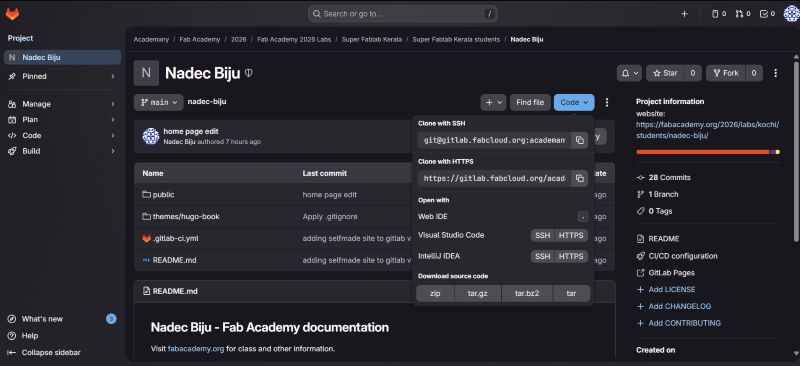Open the to-do list counter icon

click(x=767, y=14)
